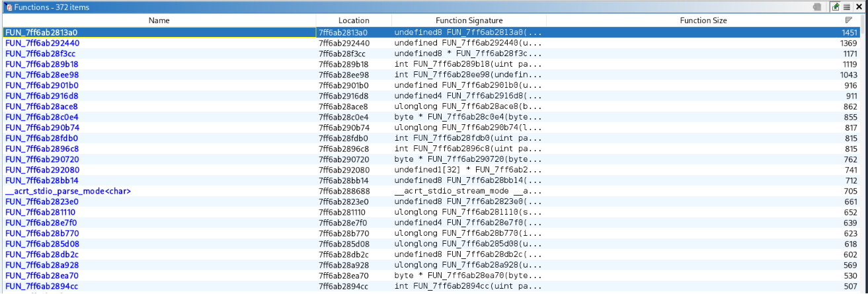This screenshot has width=868, height=294.
Task: Click function size value 705
Action: click(851, 191)
